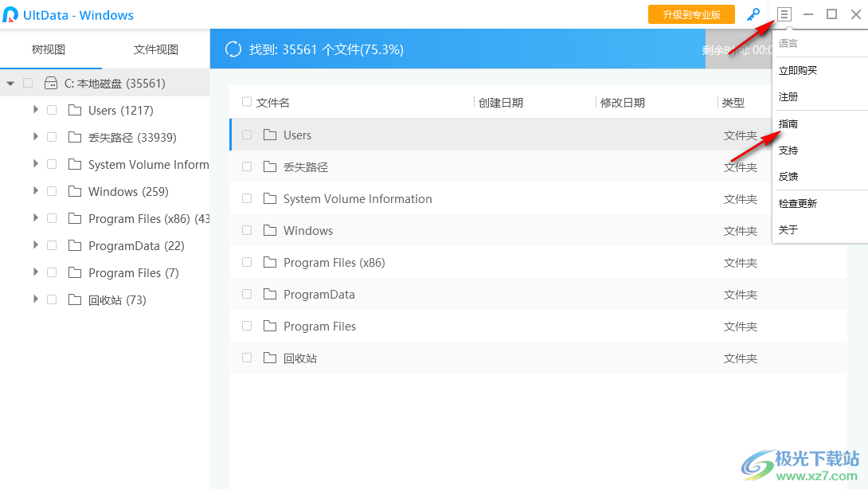Click the blue scan progress bar
The image size is (868, 489).
tap(478, 49)
